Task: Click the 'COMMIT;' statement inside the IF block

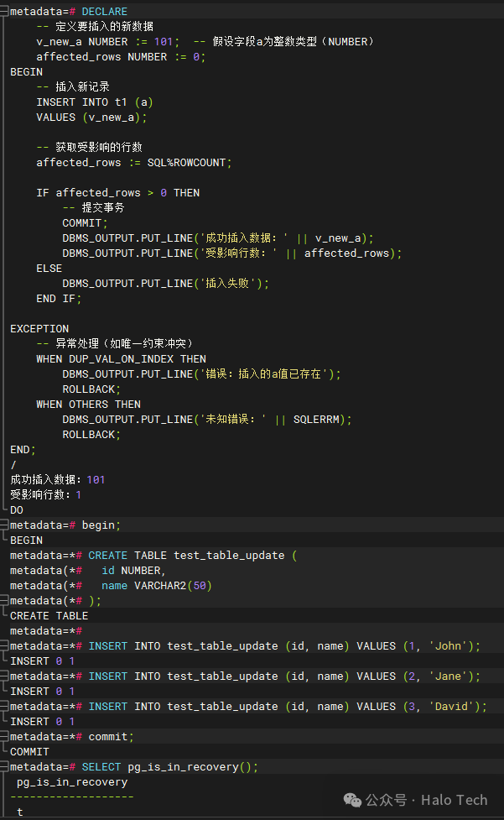Action: click(x=86, y=223)
